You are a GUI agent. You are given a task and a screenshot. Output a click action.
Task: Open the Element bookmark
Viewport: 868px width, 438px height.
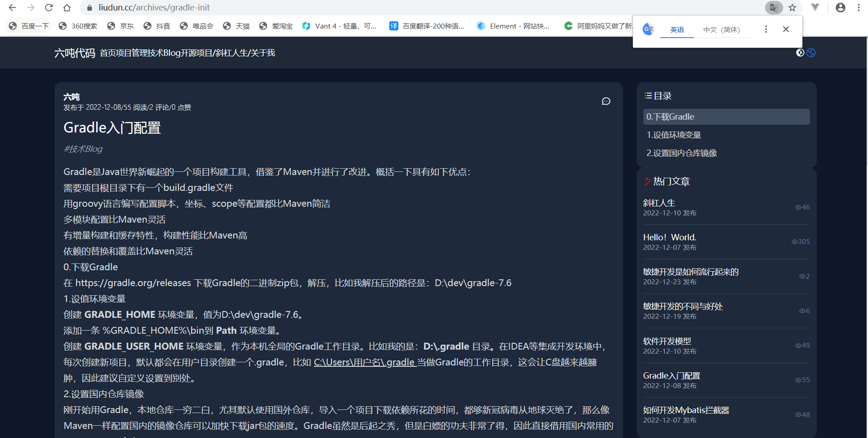[x=513, y=26]
